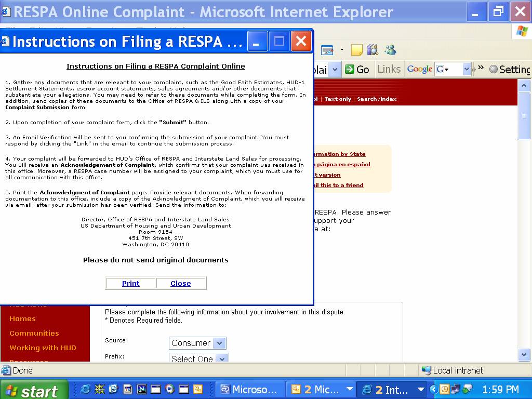Click the Edit page toolbar icon

pos(327,50)
